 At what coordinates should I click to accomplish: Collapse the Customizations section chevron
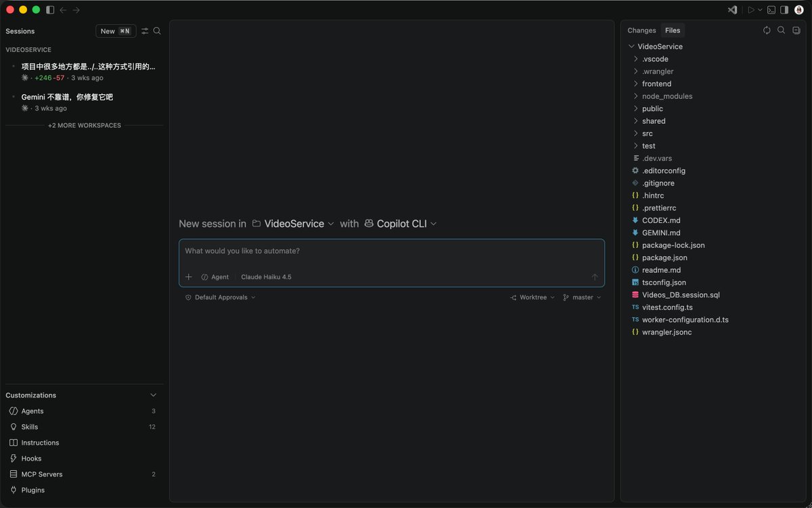[154, 395]
